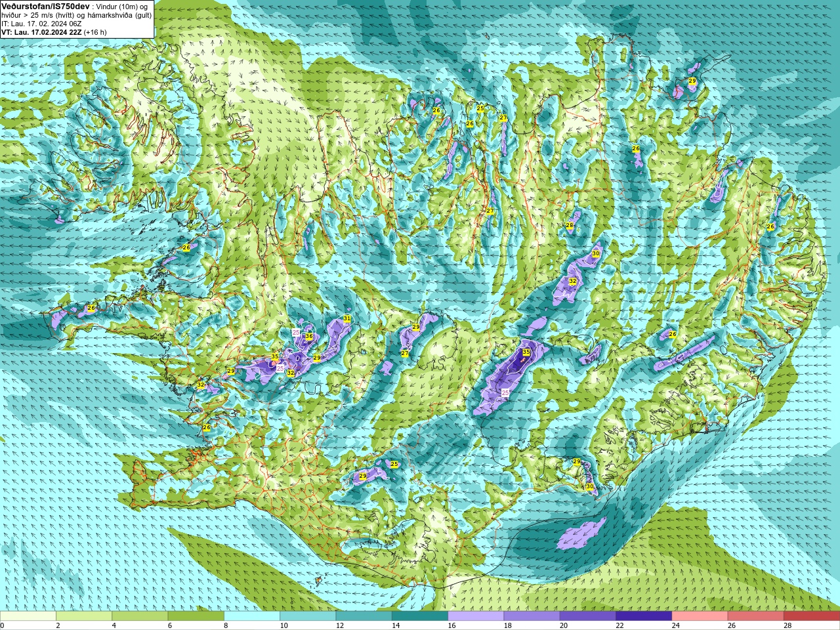This screenshot has height=630, width=840.
Task: Select the legend tick label '24'
Action: (675, 626)
